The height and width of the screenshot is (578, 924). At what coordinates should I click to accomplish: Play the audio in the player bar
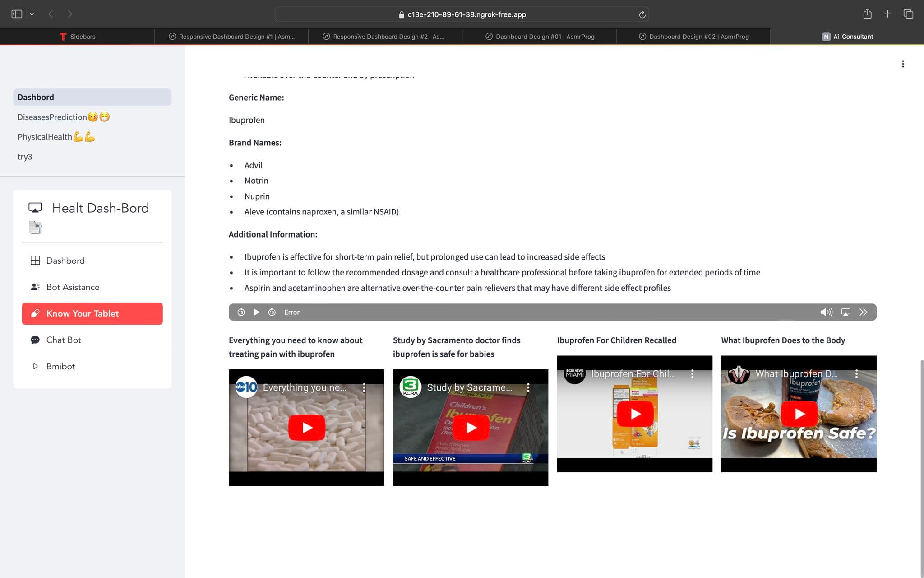click(x=256, y=312)
